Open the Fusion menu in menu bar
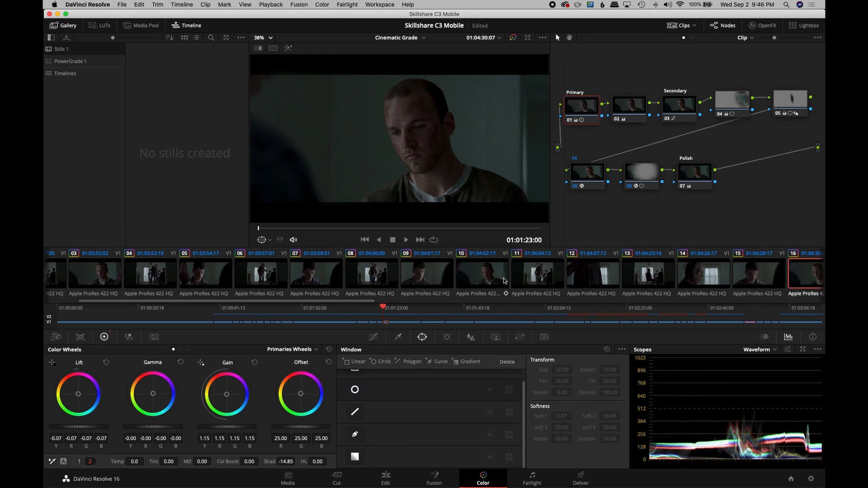 click(299, 5)
